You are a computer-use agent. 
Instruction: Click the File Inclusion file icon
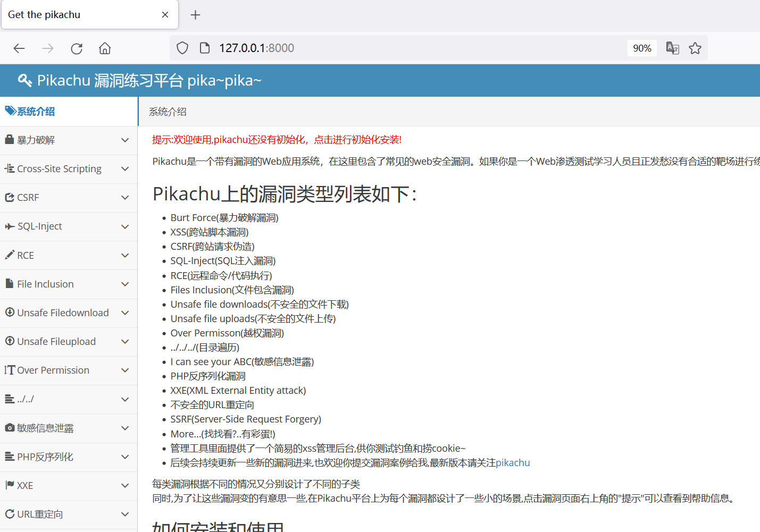coord(9,283)
